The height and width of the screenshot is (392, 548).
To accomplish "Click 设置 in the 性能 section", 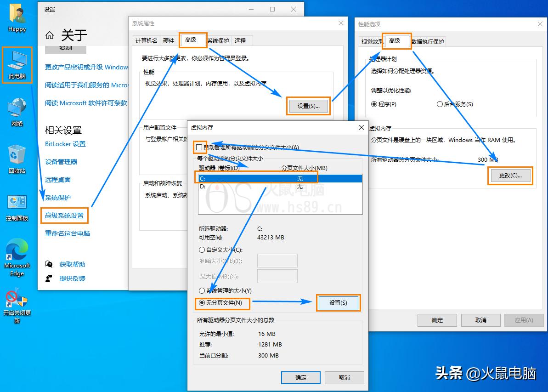I will pos(308,106).
